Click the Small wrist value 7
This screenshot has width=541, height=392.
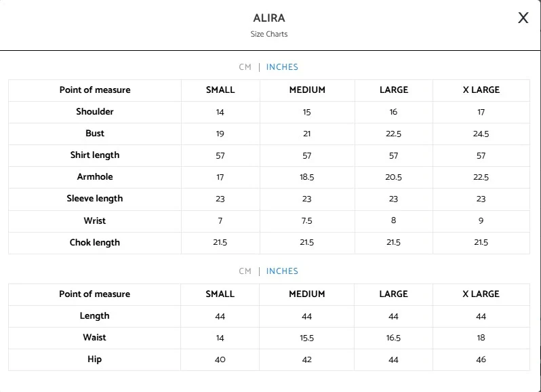point(220,221)
